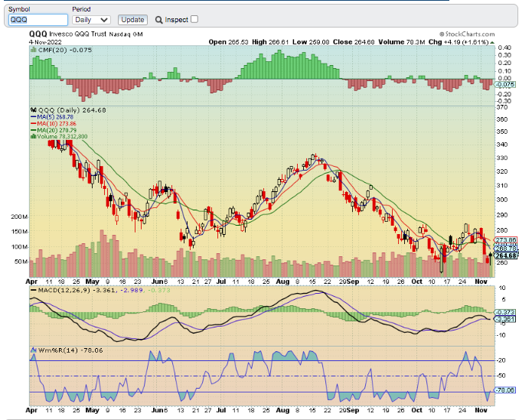Click the Wm%R(14) -78.06 legend label
Viewport: 519px width, 420px height.
click(x=70, y=350)
